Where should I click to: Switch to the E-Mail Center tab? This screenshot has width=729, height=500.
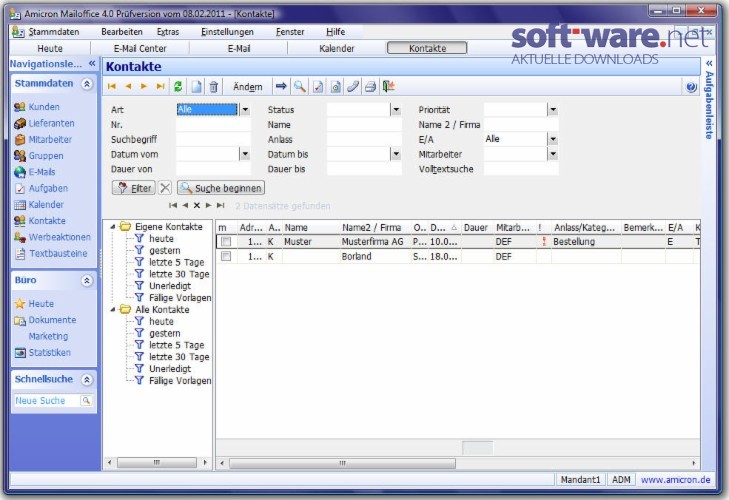140,48
